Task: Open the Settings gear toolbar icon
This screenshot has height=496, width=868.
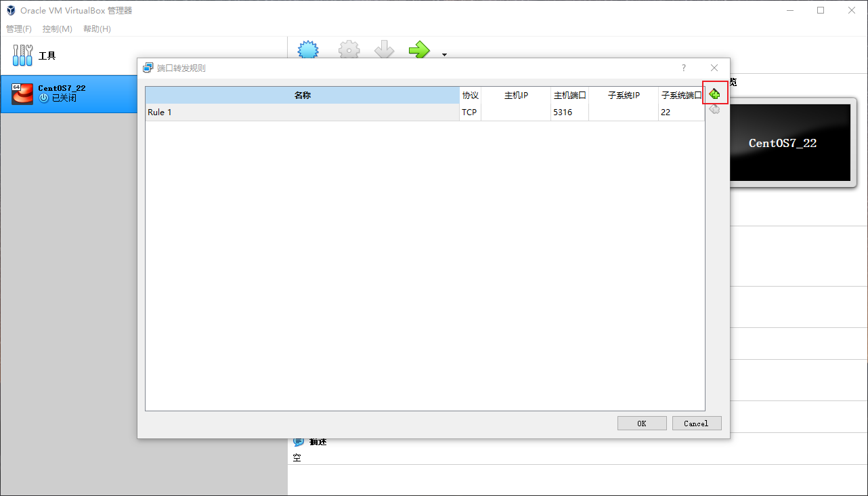Action: pos(349,49)
